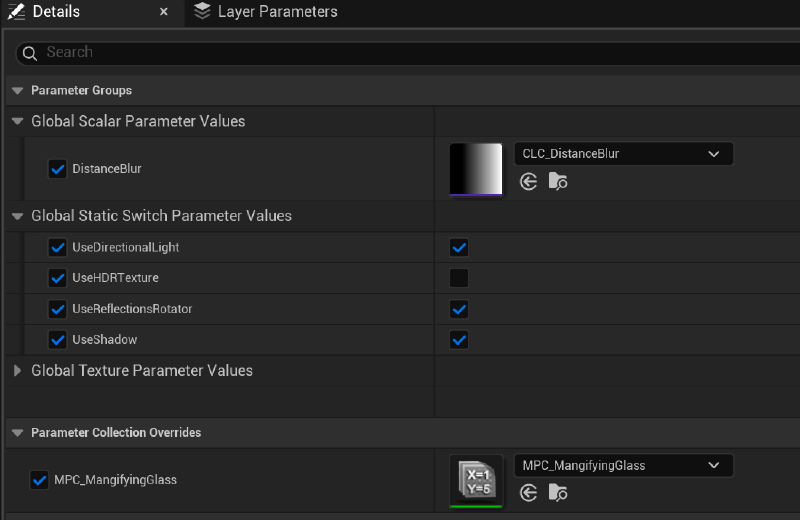Click the Details tab pencil icon
Viewport: 800px width, 520px height.
pyautogui.click(x=16, y=12)
